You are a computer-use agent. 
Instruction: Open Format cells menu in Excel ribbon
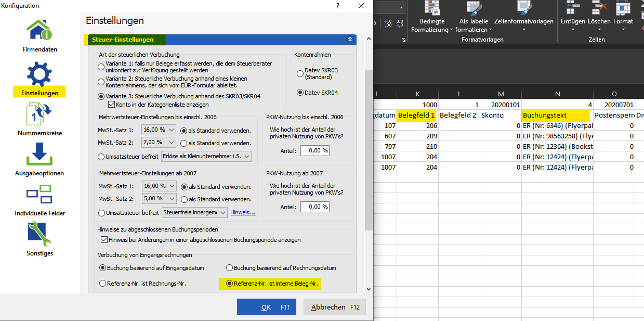click(623, 16)
